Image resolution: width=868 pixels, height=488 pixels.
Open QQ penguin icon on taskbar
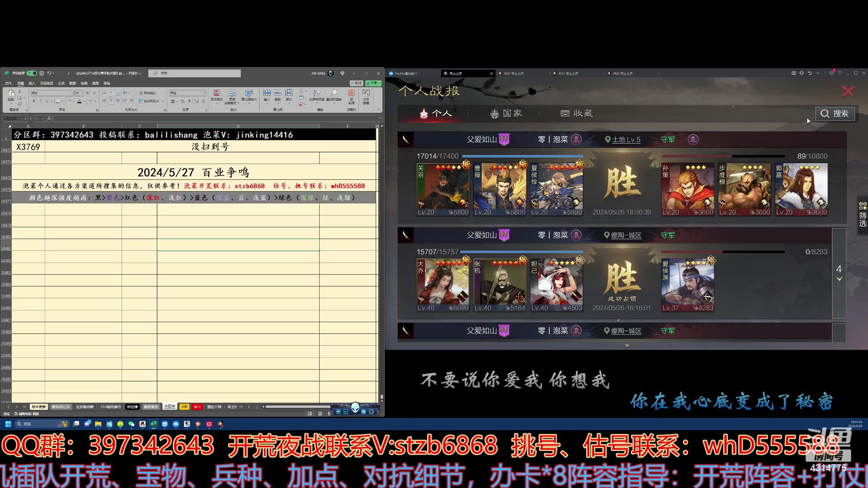pos(142,424)
